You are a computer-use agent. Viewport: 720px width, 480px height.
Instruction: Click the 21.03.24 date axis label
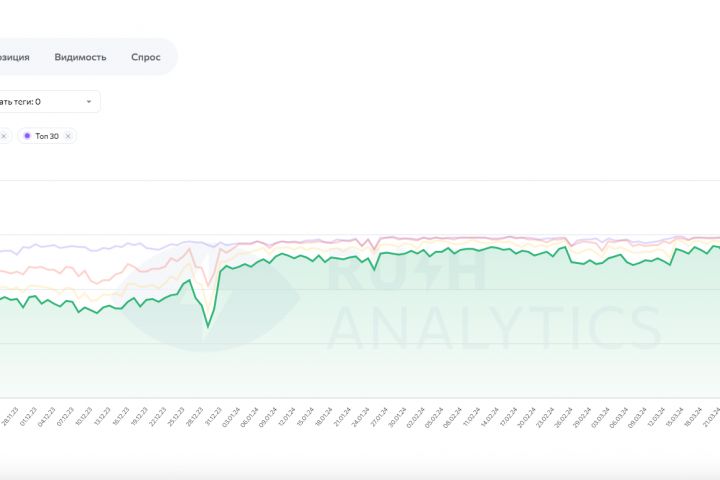[712, 416]
